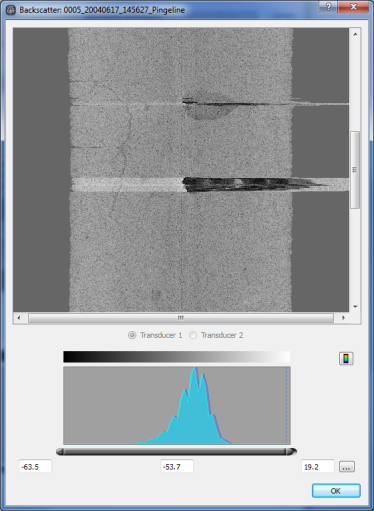Open the ellipsis range options button
The height and width of the screenshot is (511, 374).
click(347, 467)
